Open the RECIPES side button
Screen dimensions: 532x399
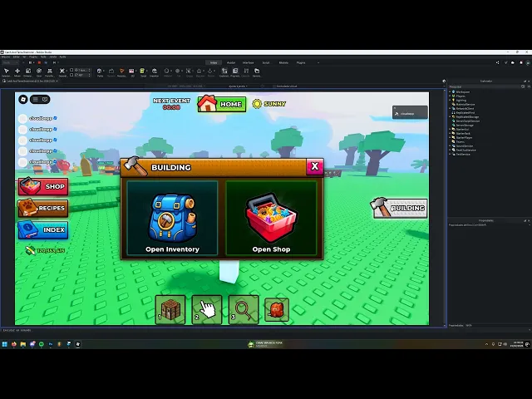tap(43, 208)
